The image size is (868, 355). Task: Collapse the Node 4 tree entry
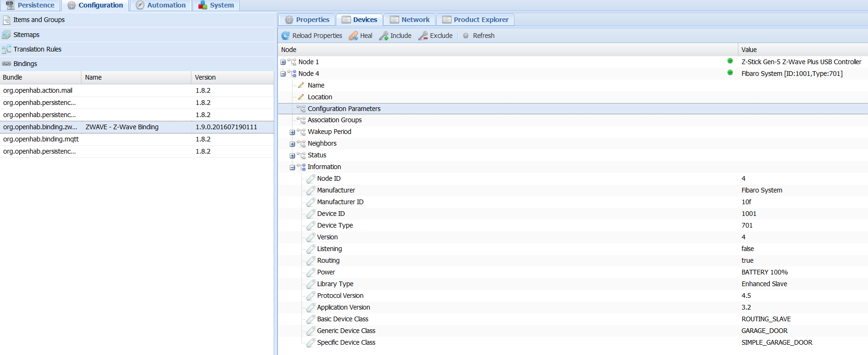tap(283, 74)
